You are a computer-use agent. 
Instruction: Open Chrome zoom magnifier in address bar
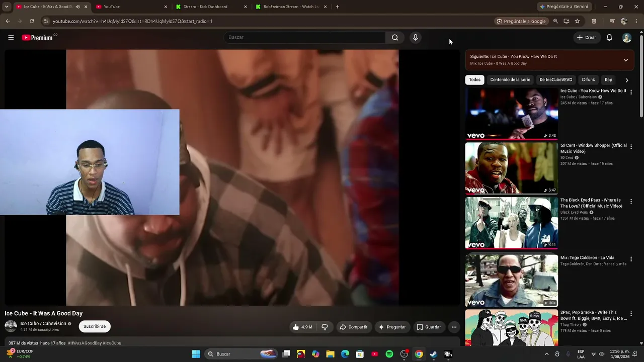555,21
